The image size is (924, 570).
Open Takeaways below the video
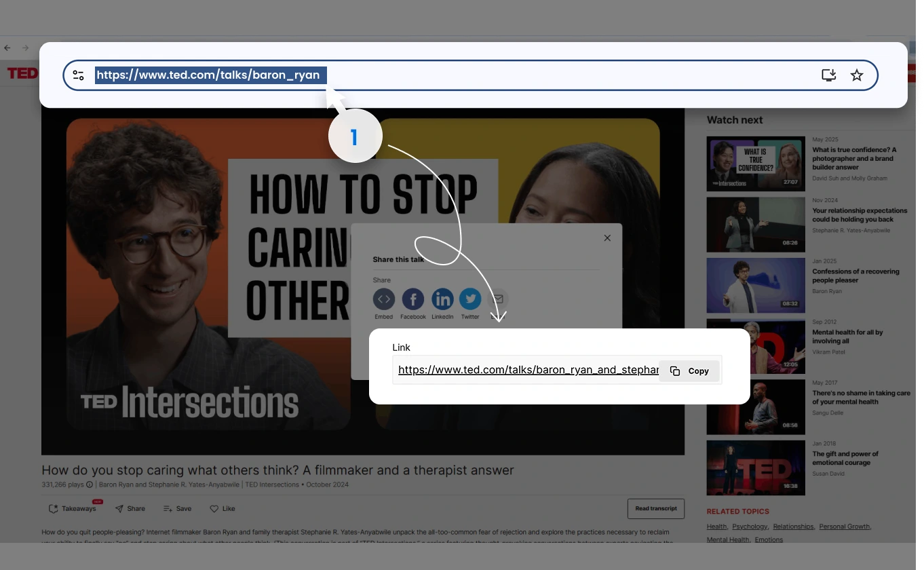click(73, 508)
